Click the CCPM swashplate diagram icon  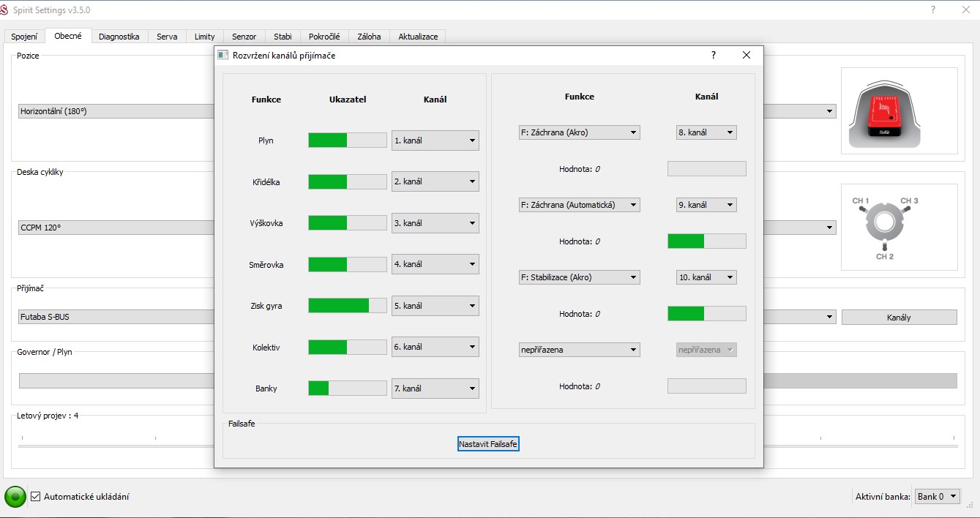(x=884, y=226)
